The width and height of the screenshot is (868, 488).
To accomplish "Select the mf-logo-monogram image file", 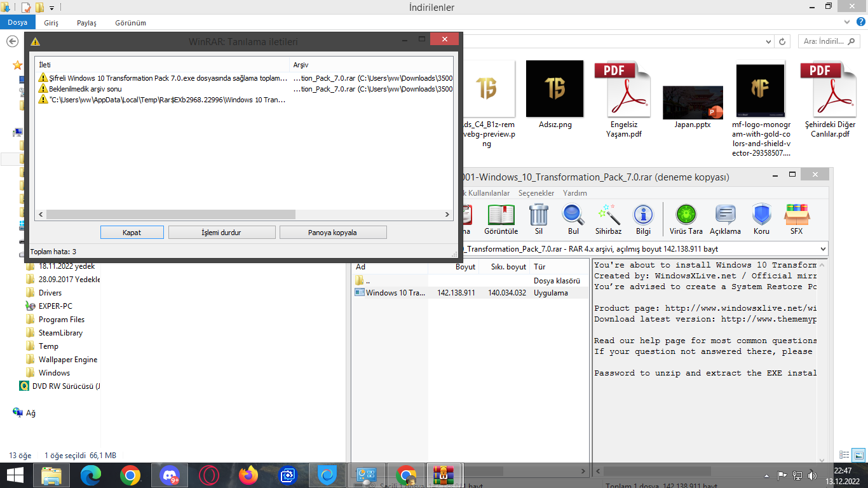I will tap(761, 109).
